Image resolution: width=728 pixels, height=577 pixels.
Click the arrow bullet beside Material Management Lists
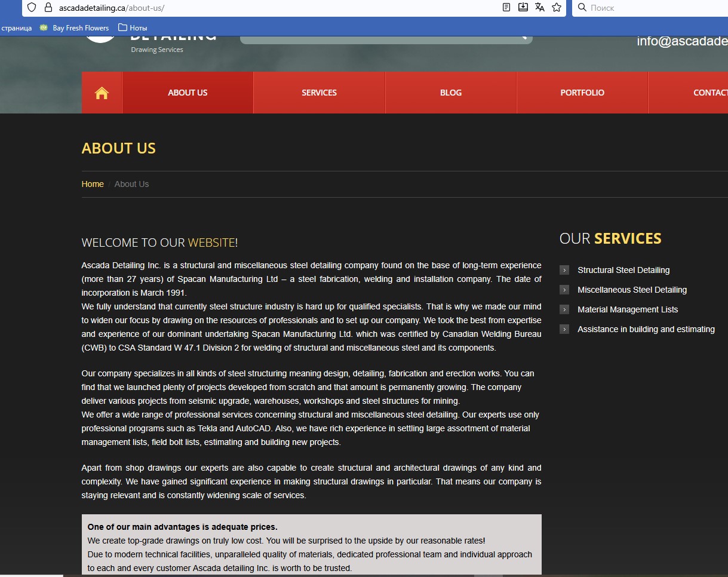tap(564, 309)
